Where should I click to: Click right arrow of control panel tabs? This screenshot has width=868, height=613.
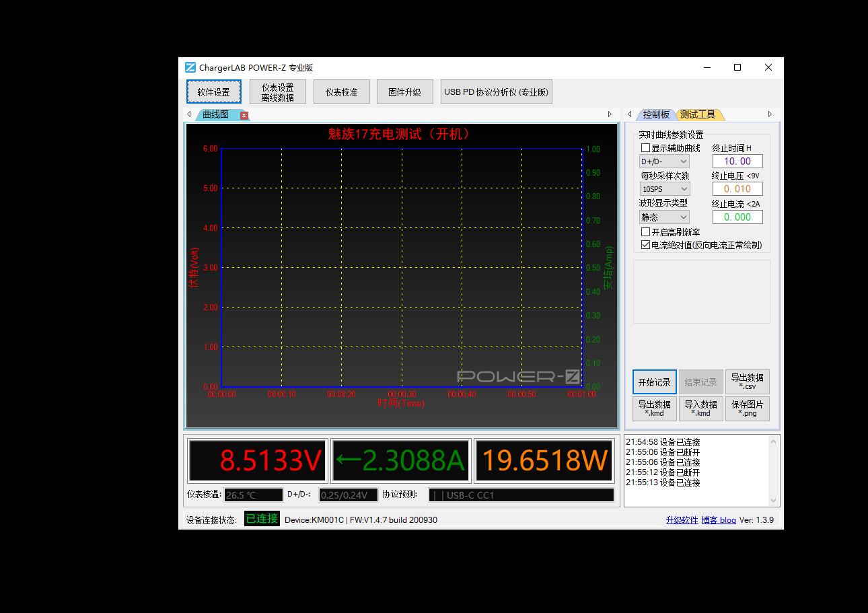770,114
